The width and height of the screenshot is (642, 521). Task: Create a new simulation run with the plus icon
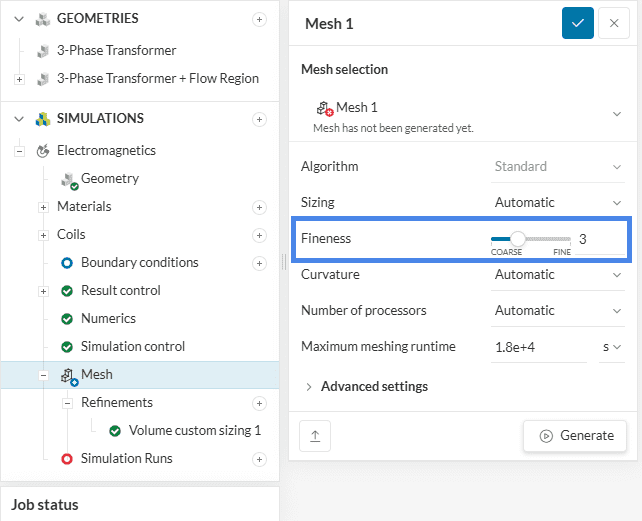pyautogui.click(x=260, y=459)
